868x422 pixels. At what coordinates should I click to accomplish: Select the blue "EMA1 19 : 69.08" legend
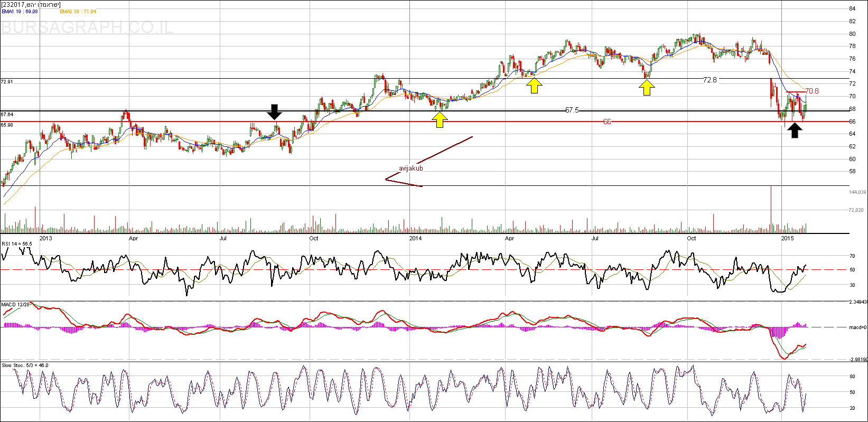[20, 11]
